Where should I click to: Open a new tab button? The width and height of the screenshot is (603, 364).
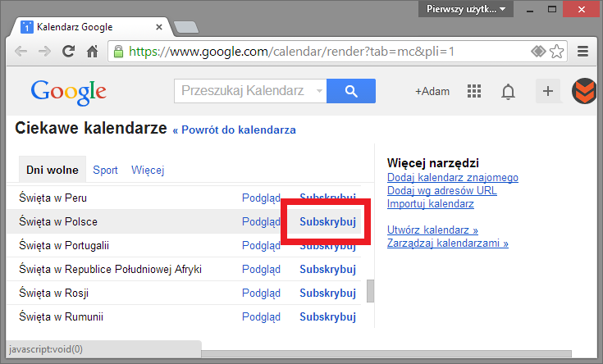point(186,27)
